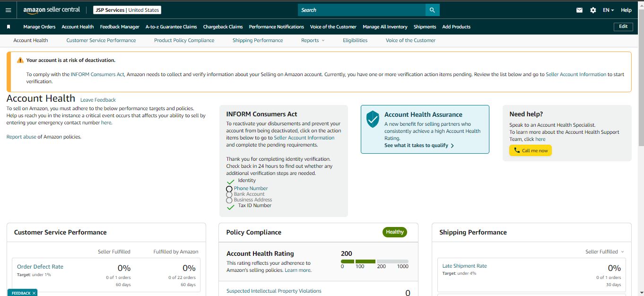This screenshot has width=644, height=296.
Task: Click the Late Shipment Rate link
Action: pos(464,266)
